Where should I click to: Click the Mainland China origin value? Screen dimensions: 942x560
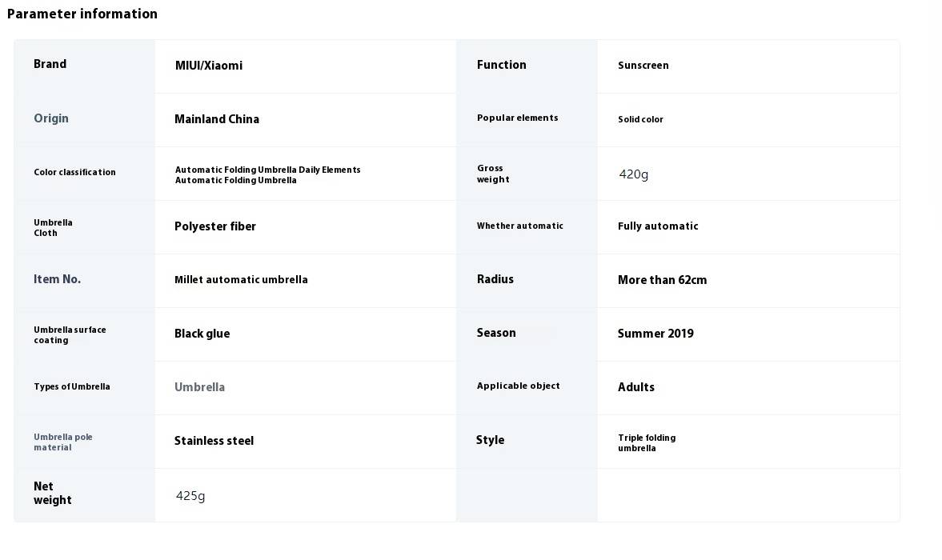point(217,119)
